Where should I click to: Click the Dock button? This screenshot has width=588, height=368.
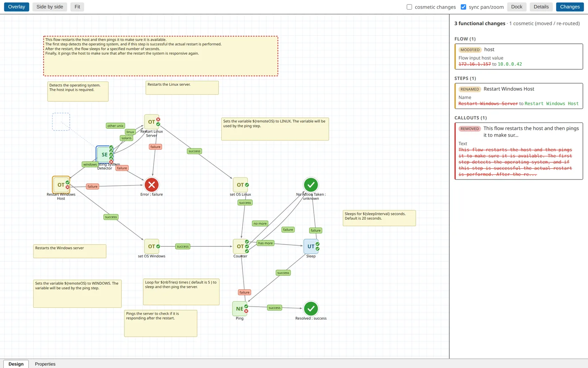(517, 7)
